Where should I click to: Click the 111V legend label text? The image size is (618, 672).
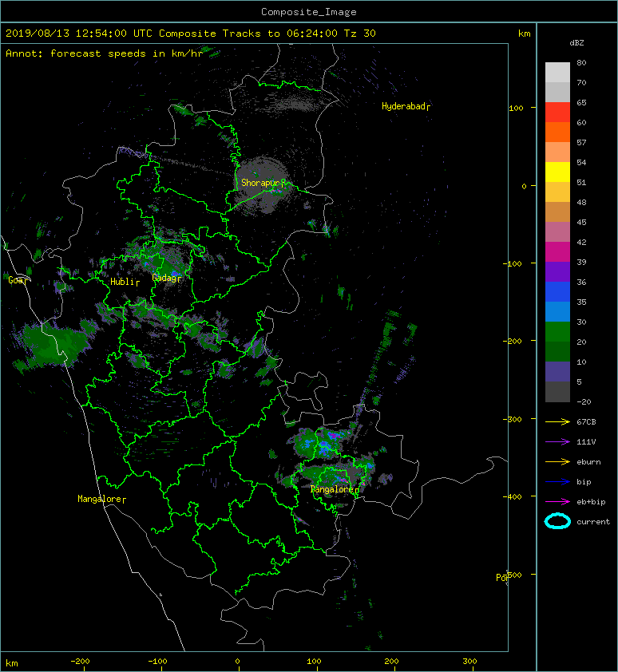(x=586, y=442)
